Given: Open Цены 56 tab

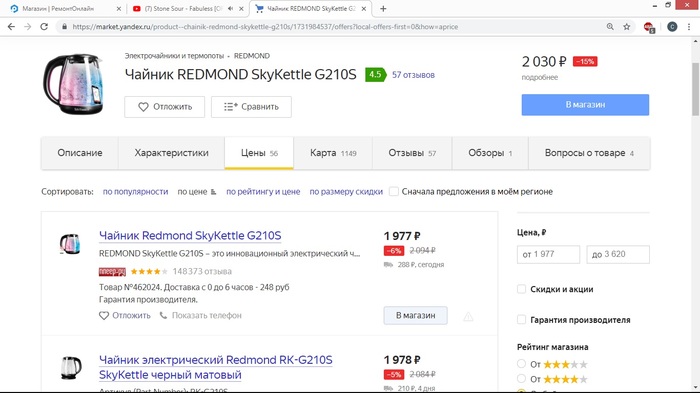Looking at the screenshot, I should point(259,153).
